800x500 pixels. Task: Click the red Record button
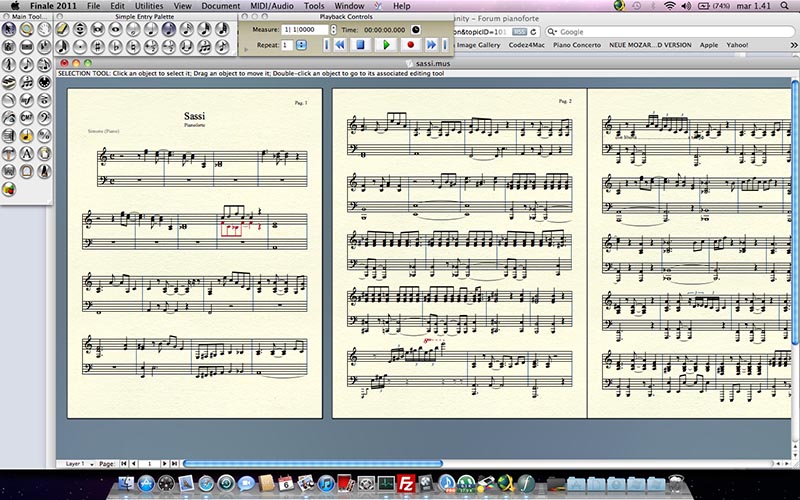click(x=411, y=45)
